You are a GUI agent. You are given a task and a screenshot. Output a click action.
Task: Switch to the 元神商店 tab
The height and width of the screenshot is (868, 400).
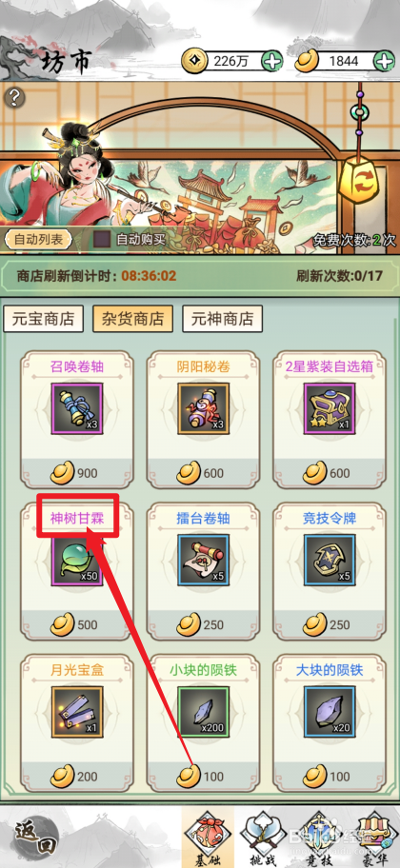222,318
